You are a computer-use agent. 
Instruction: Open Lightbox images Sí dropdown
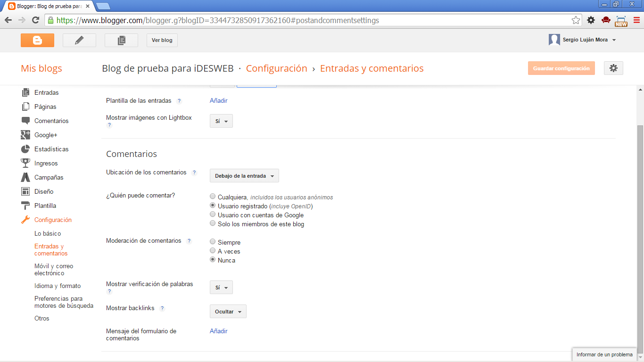click(221, 121)
